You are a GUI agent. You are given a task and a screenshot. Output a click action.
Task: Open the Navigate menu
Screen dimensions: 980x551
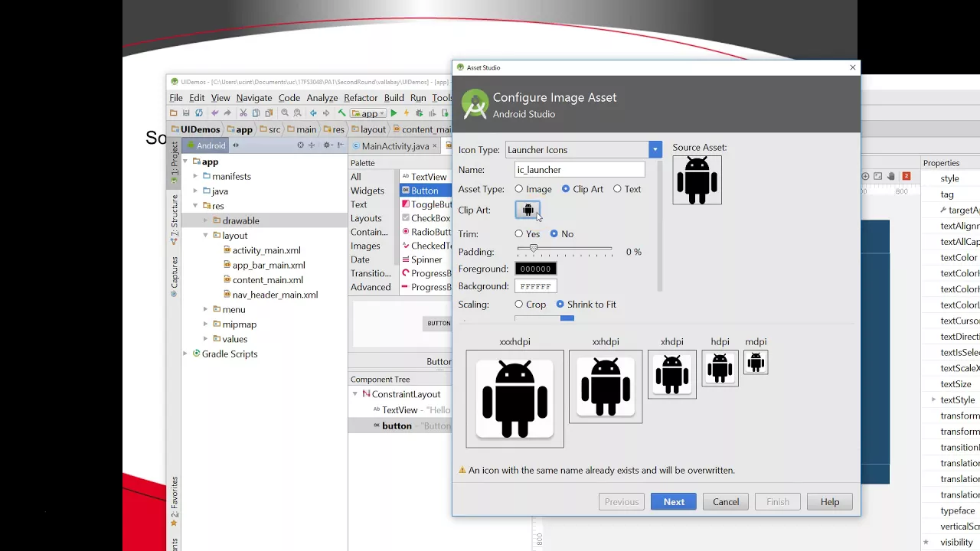point(254,98)
